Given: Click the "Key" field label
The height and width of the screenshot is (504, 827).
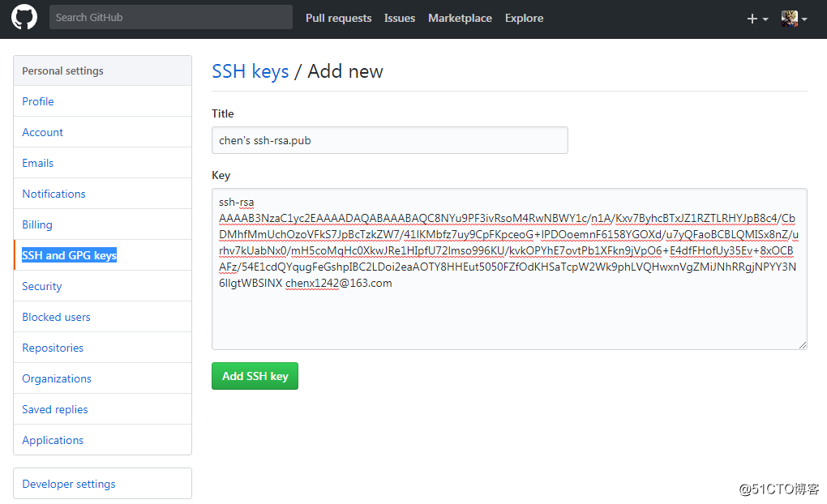Looking at the screenshot, I should pos(221,176).
